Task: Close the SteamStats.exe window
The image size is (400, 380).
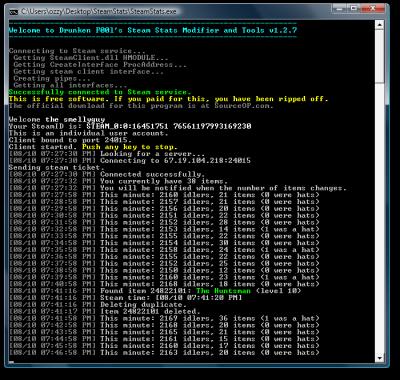Action: 374,8
